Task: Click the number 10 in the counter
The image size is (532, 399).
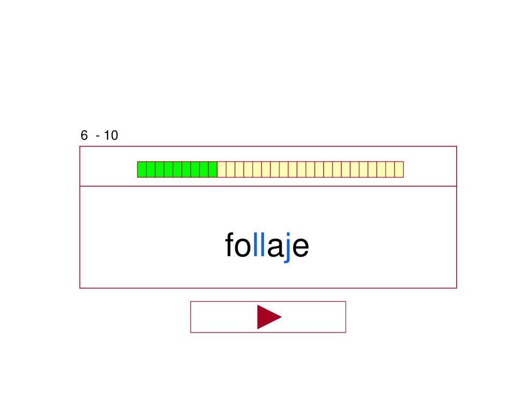Action: tap(111, 136)
